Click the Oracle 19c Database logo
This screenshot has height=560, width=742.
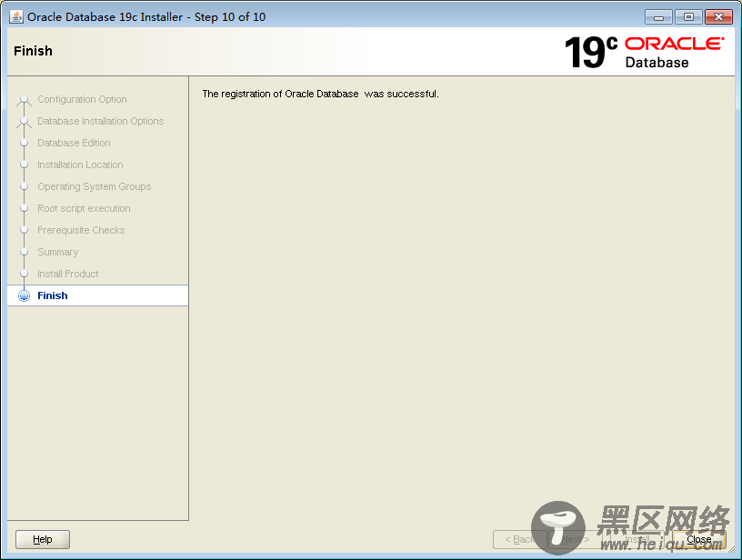tap(644, 52)
